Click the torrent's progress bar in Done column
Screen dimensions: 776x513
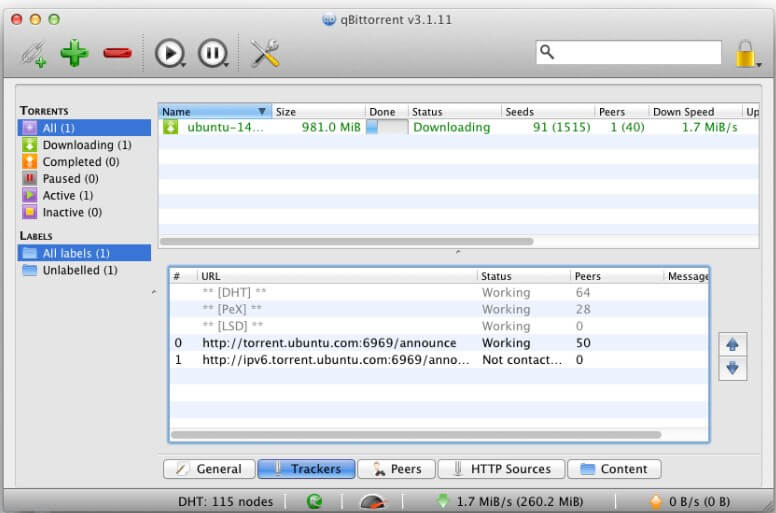387,127
